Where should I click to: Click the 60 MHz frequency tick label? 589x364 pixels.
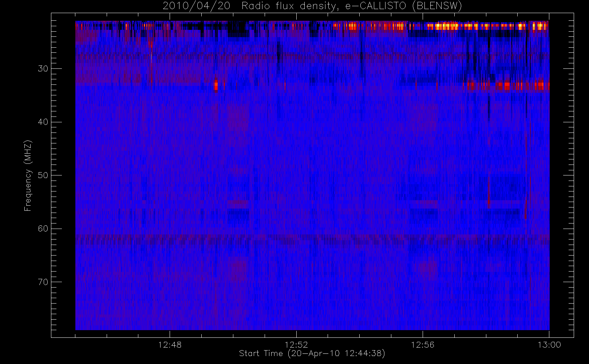pos(43,229)
